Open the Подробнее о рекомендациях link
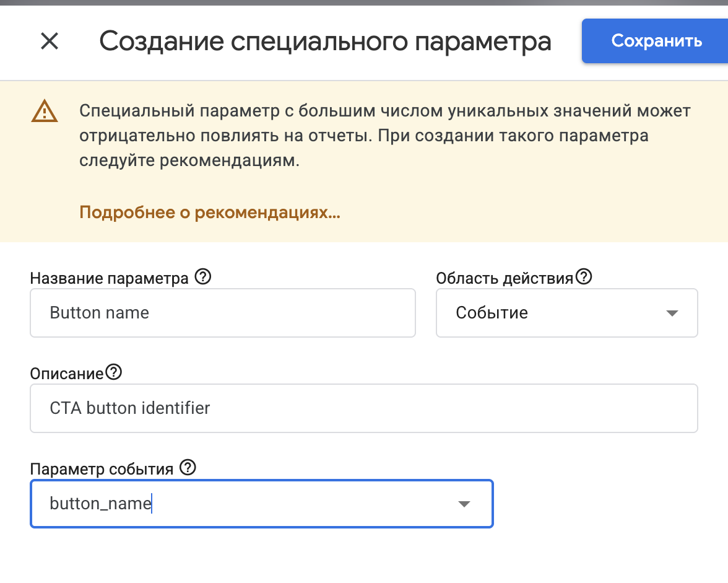The image size is (728, 583). pyautogui.click(x=210, y=213)
